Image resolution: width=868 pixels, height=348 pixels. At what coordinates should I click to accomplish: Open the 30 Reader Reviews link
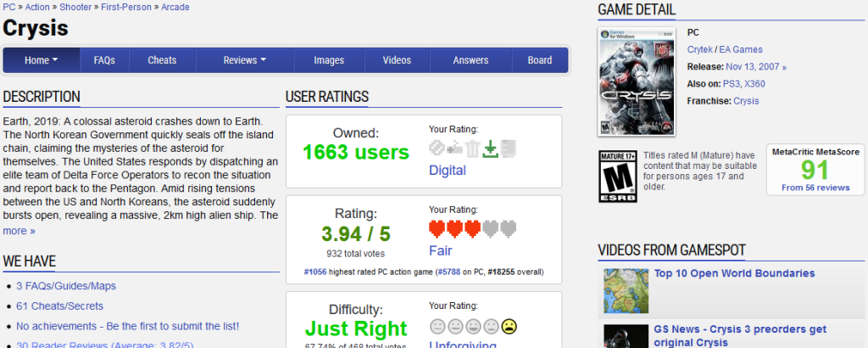point(104,345)
